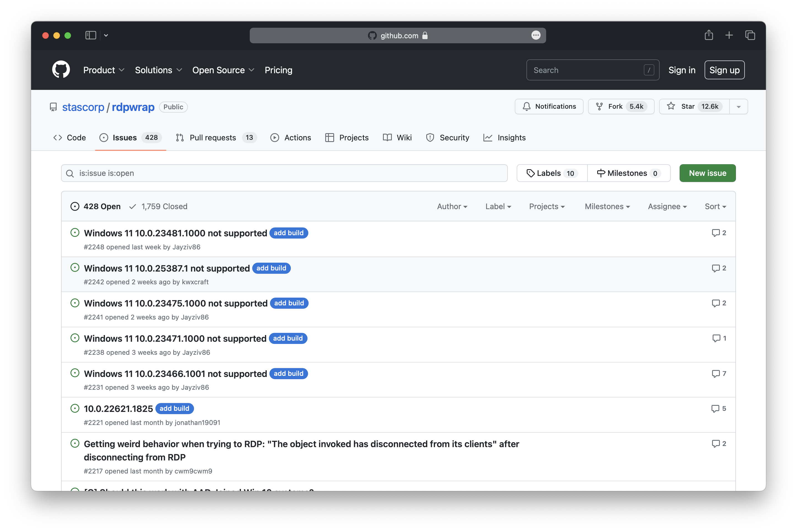Viewport: 797px width, 532px height.
Task: Open author link Jayziv86 on issue #2248
Action: click(186, 247)
